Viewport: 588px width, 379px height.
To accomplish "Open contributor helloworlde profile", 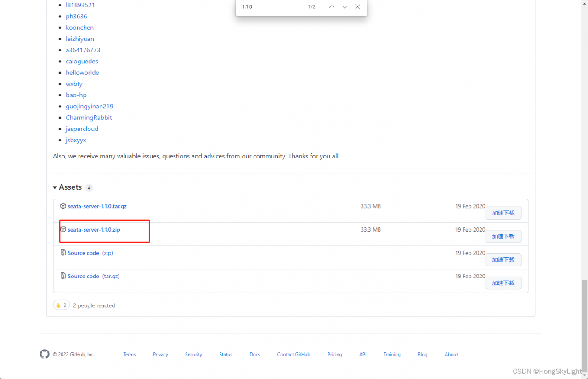I will click(x=82, y=73).
